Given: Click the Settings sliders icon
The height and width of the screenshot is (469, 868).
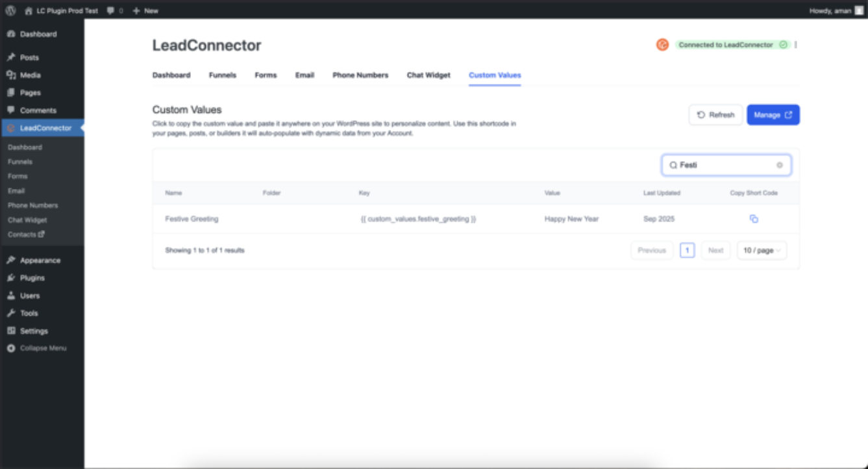Looking at the screenshot, I should (11, 330).
